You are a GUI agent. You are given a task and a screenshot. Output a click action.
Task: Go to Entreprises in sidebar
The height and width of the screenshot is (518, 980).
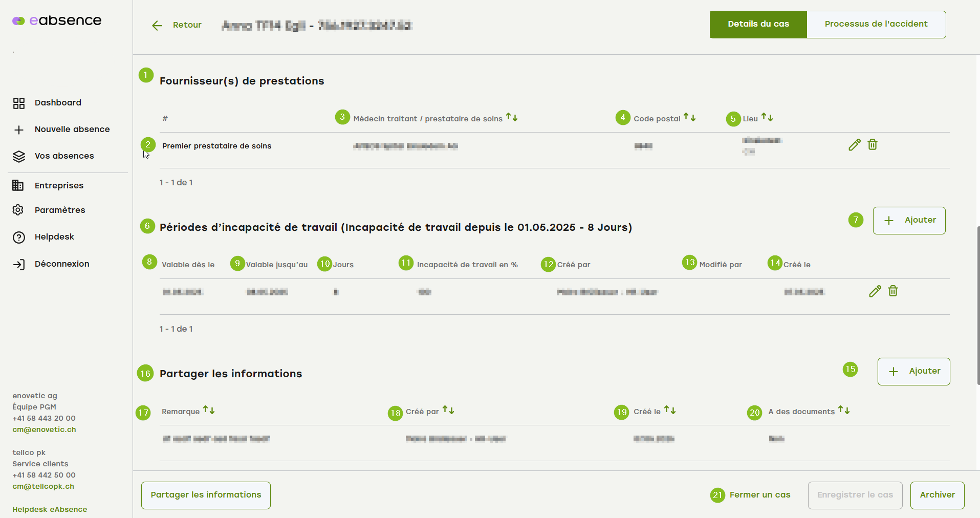click(x=59, y=186)
